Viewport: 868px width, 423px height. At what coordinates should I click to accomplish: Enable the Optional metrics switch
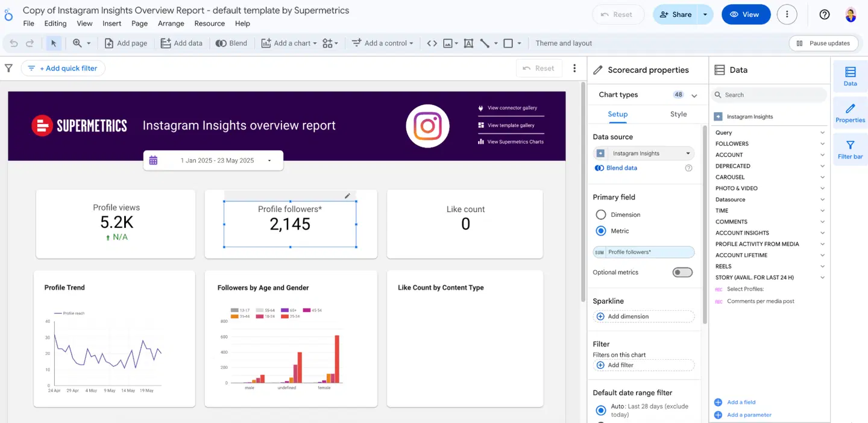click(682, 272)
